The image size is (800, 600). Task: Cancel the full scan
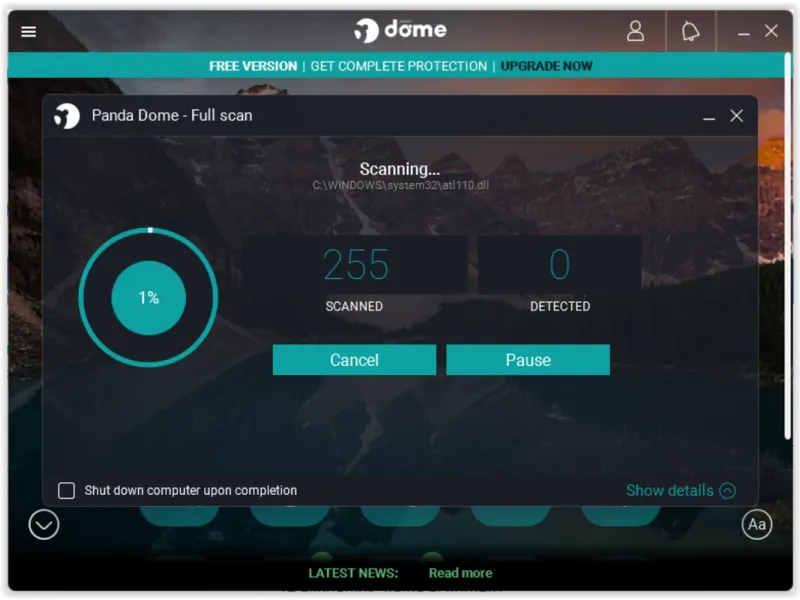tap(354, 360)
